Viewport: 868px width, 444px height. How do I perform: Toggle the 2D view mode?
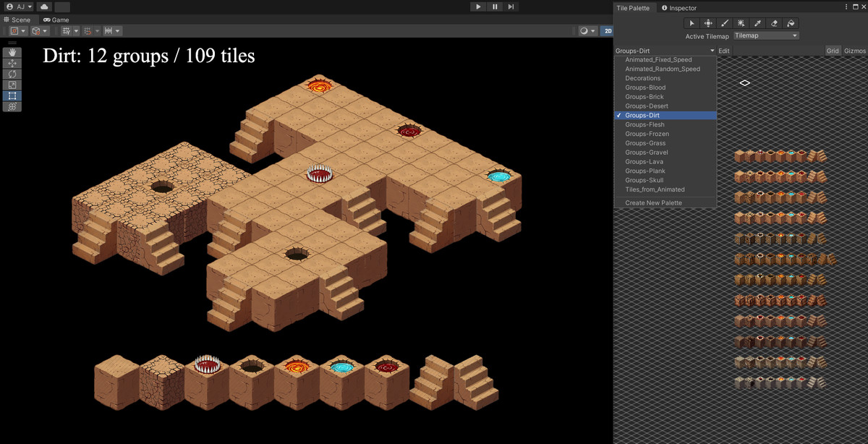[x=608, y=30]
